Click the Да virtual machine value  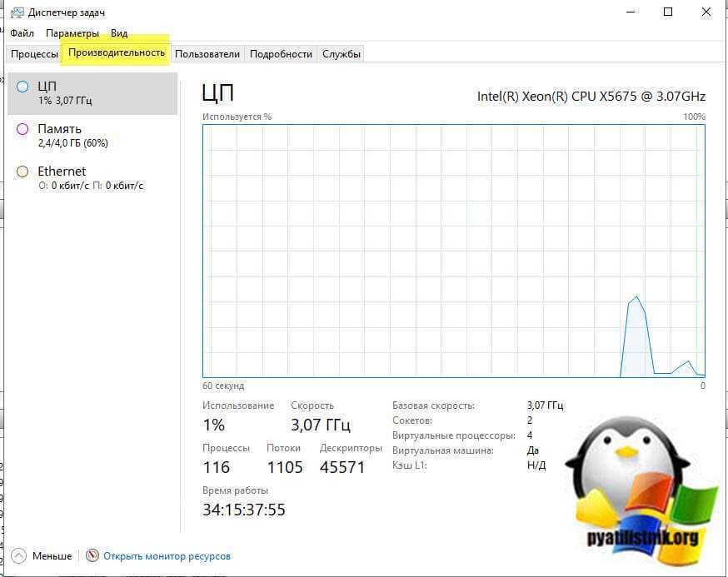coord(533,450)
